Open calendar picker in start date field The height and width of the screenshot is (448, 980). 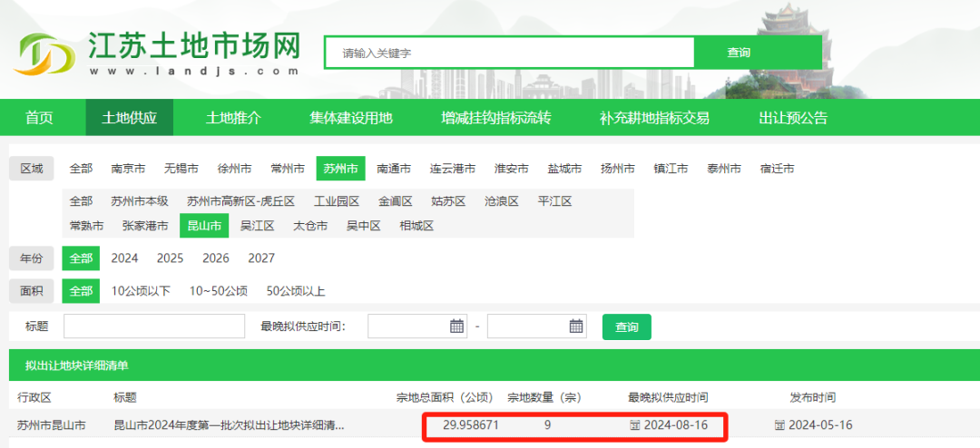click(456, 326)
